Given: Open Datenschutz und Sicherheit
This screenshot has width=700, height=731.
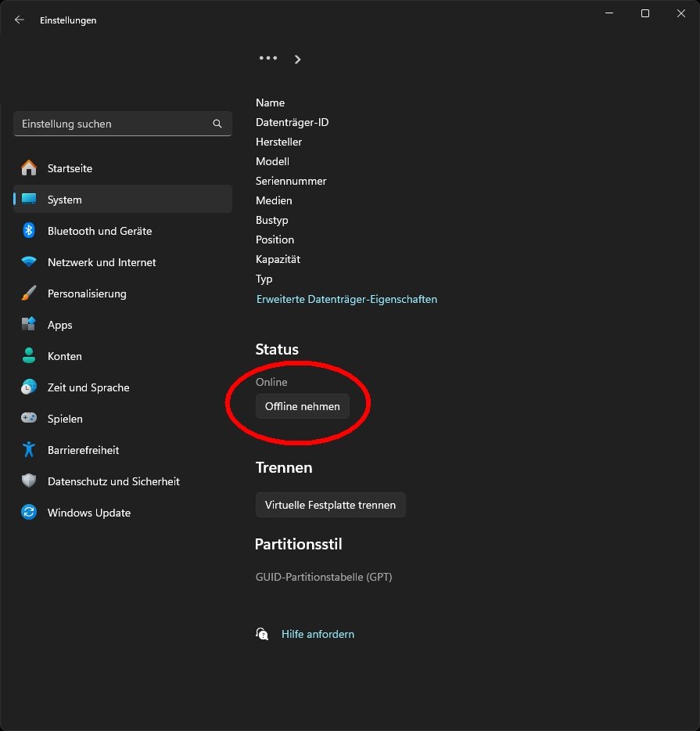Looking at the screenshot, I should [123, 481].
